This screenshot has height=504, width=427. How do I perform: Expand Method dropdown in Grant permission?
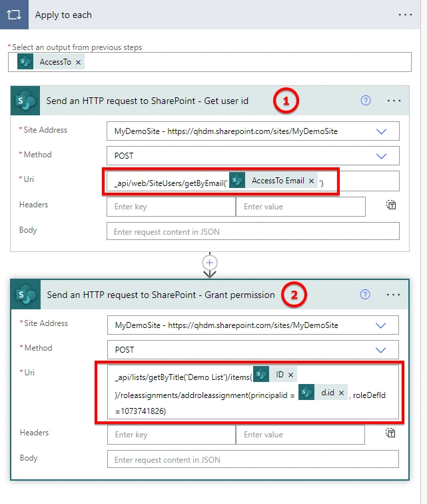(381, 350)
